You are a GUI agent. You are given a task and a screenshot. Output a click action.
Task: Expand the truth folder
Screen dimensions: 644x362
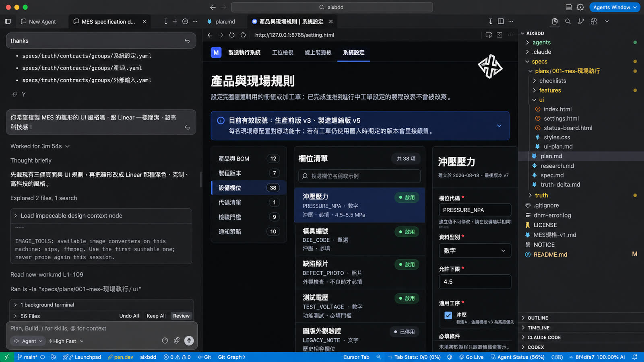pyautogui.click(x=541, y=195)
